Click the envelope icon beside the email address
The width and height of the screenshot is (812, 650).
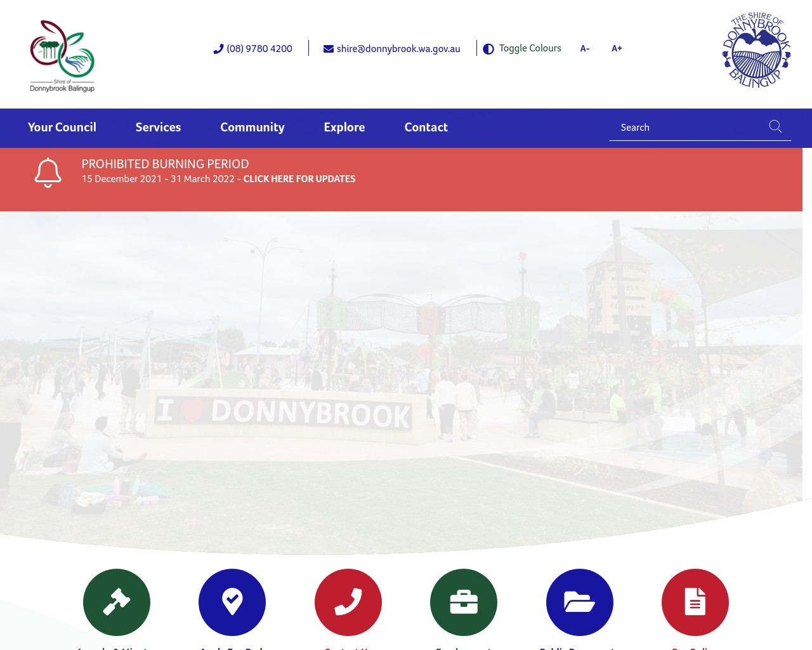tap(329, 49)
